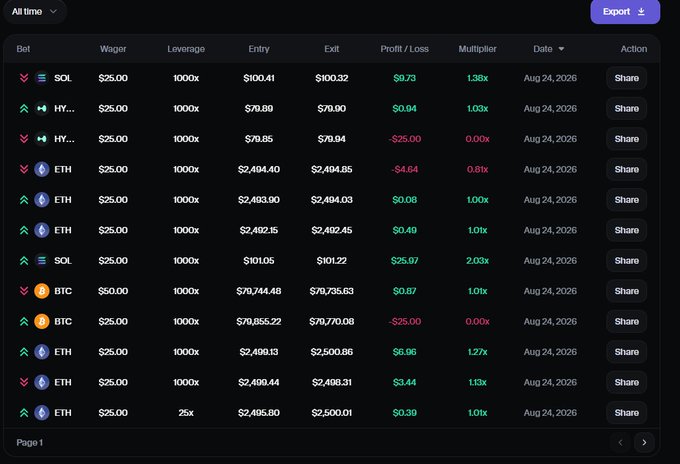Click the 0.81x multiplier value
680x464 pixels.
point(477,169)
